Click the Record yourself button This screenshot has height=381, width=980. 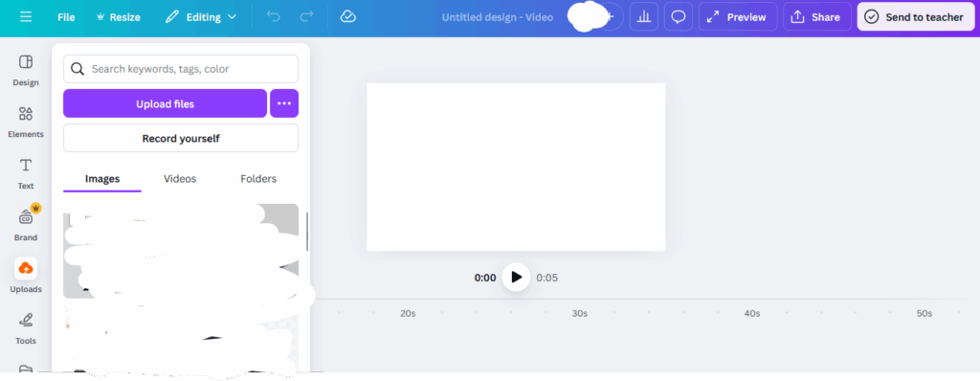pyautogui.click(x=181, y=138)
